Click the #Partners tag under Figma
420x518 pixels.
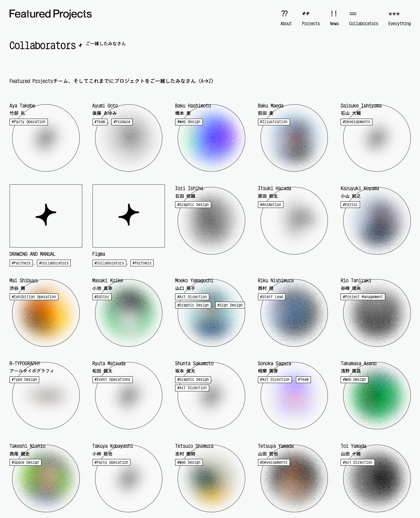pos(142,263)
